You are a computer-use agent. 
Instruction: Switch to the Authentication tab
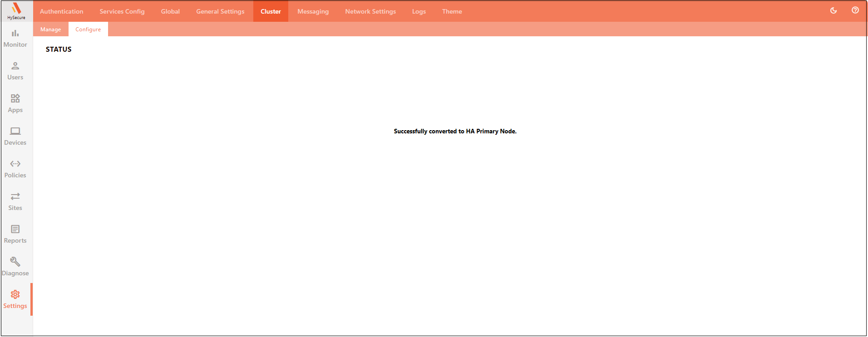coord(62,11)
